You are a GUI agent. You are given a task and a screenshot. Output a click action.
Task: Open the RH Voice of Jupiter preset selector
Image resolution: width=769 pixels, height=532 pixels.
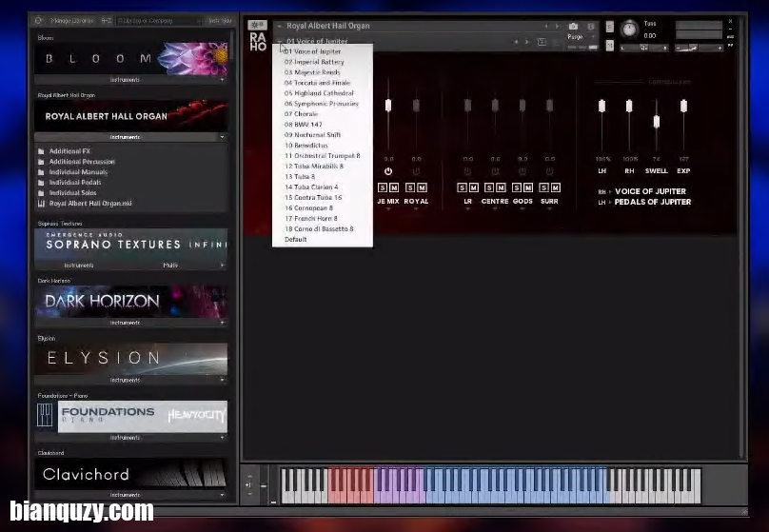650,191
